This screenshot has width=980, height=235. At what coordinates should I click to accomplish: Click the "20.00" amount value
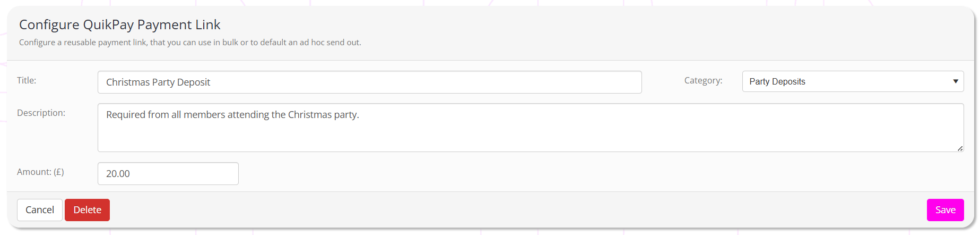118,174
